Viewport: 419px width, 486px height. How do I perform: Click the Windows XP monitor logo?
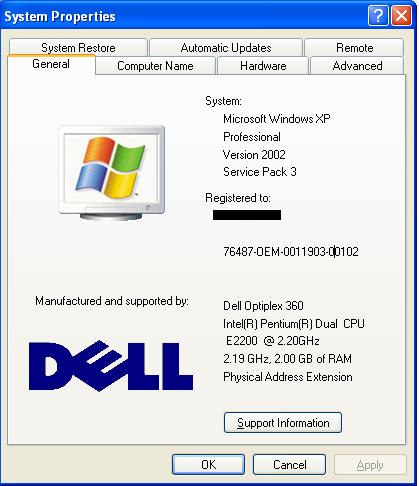111,173
